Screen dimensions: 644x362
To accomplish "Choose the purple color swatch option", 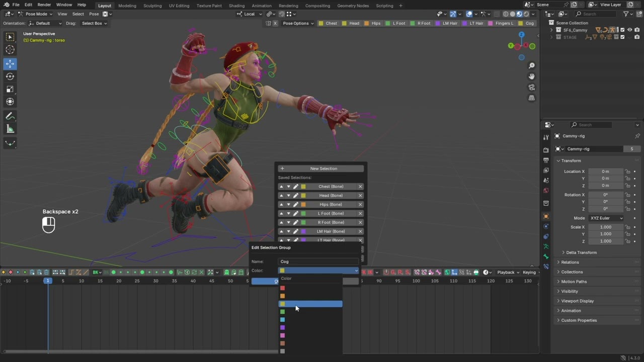I will (283, 328).
